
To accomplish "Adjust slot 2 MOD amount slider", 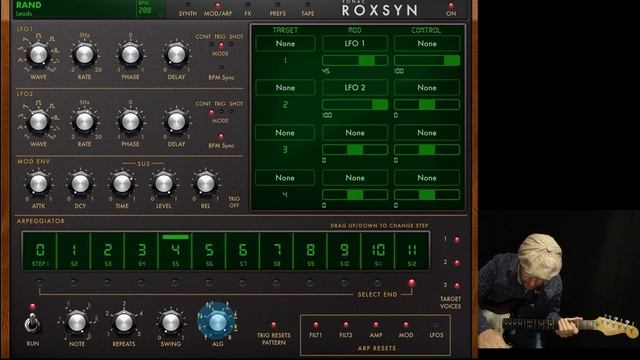I will coord(355,105).
